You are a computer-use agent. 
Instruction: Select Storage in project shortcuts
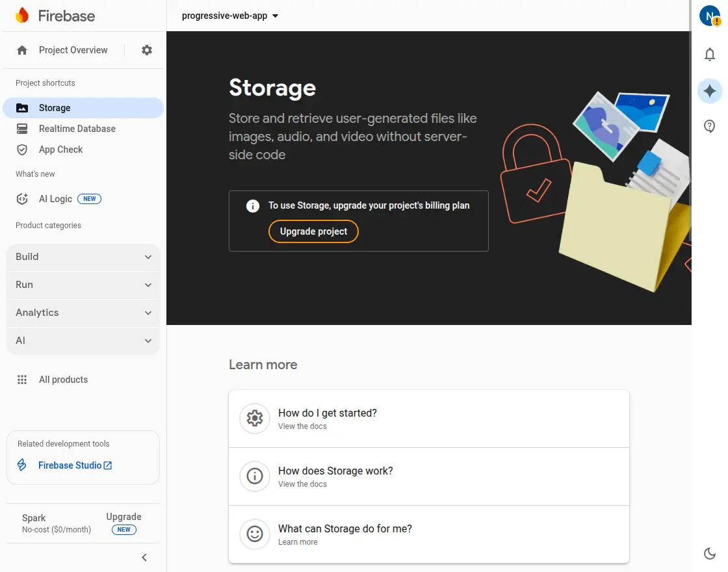tap(83, 108)
